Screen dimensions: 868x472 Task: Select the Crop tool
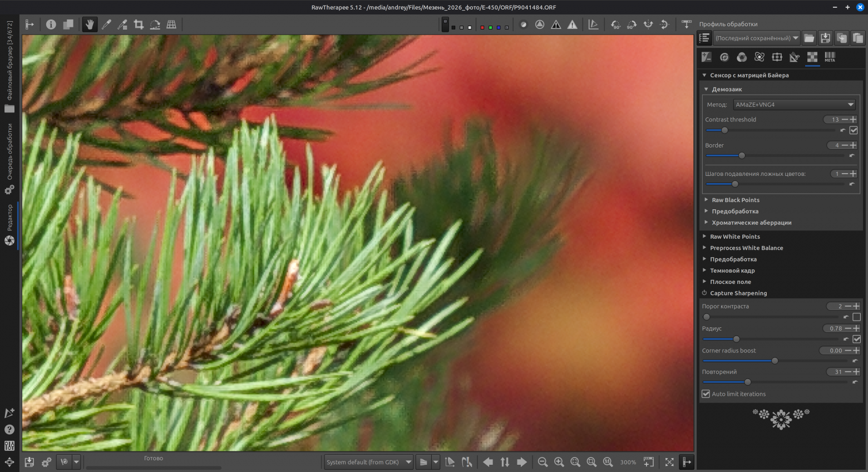pos(139,24)
